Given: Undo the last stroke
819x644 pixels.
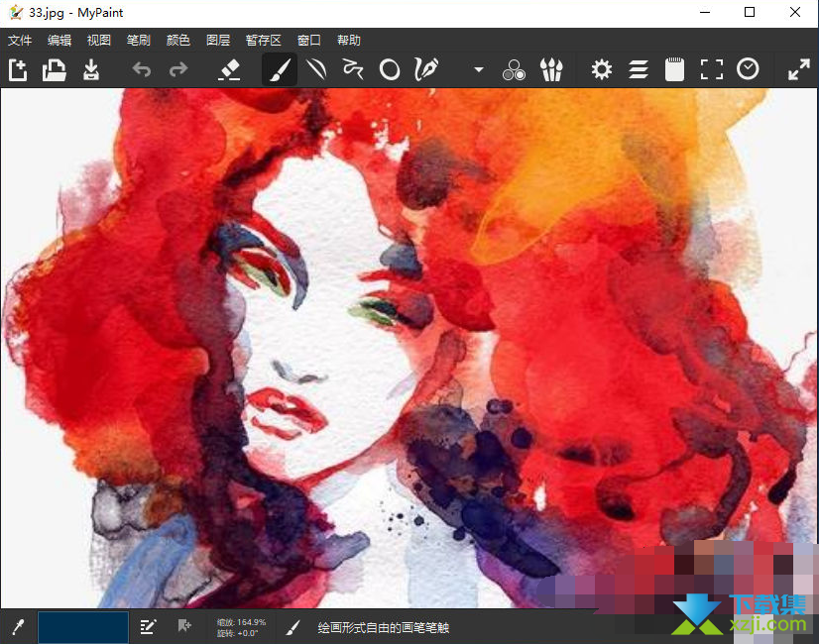Looking at the screenshot, I should click(142, 69).
